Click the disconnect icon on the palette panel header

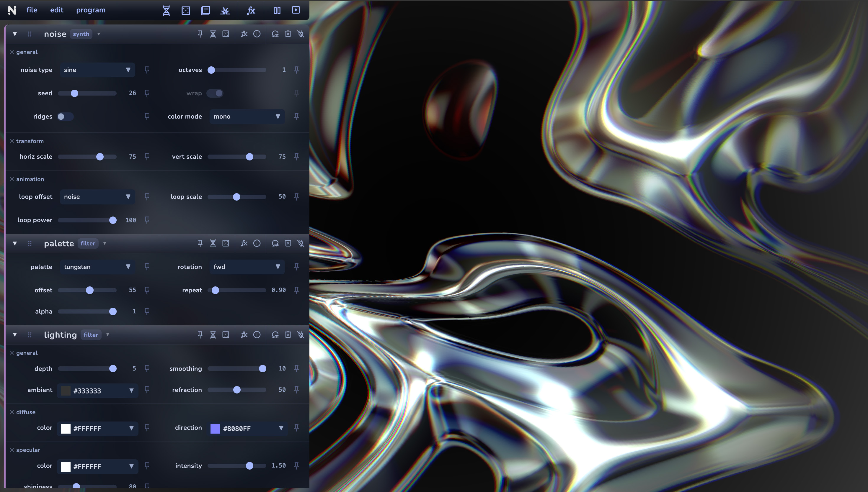click(x=301, y=243)
